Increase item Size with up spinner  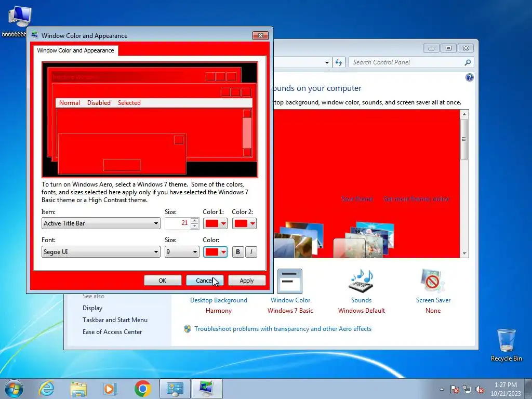(195, 220)
